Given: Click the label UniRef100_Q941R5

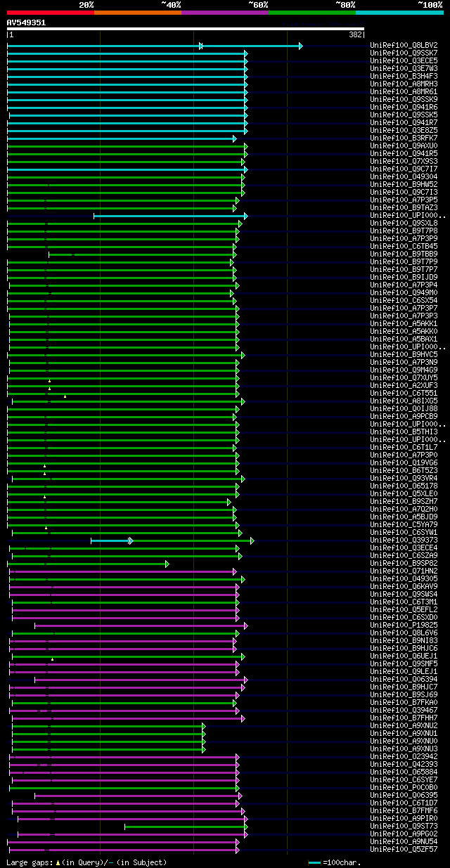Looking at the screenshot, I should click(404, 153).
